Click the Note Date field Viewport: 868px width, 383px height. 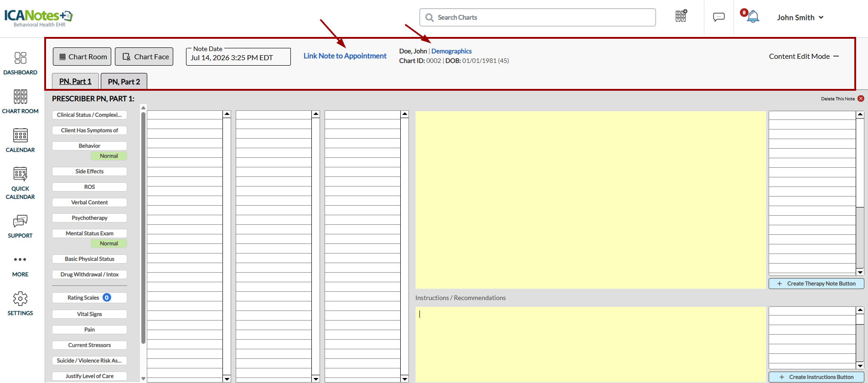[x=238, y=57]
